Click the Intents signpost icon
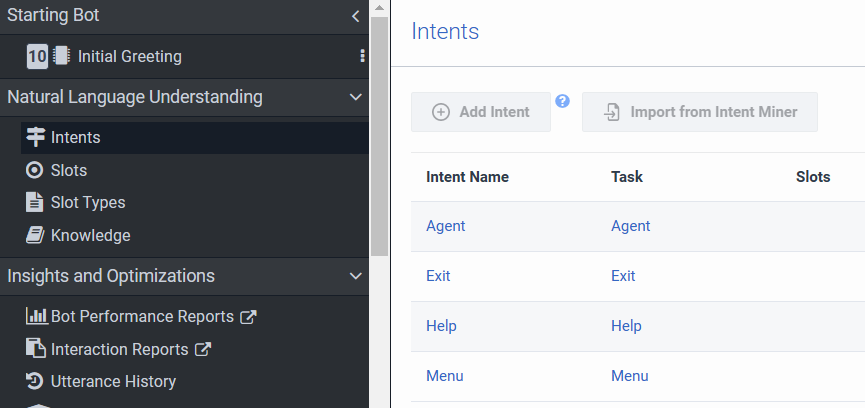The width and height of the screenshot is (865, 408). [x=36, y=137]
